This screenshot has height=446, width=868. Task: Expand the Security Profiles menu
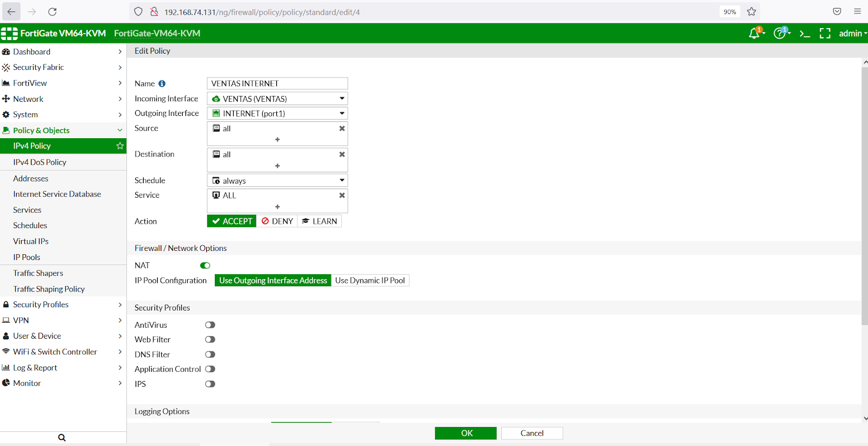(63, 305)
